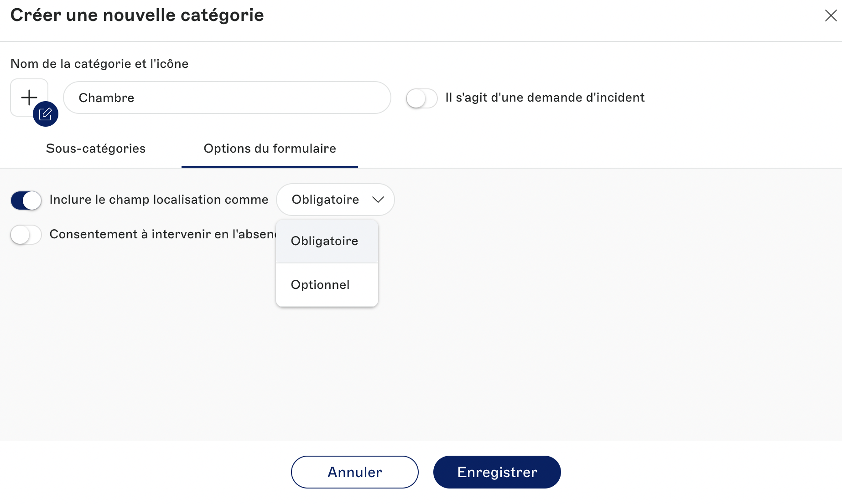Click the Il s'agit d'une demande d'incident label
Screen dimensions: 842x504
[545, 98]
